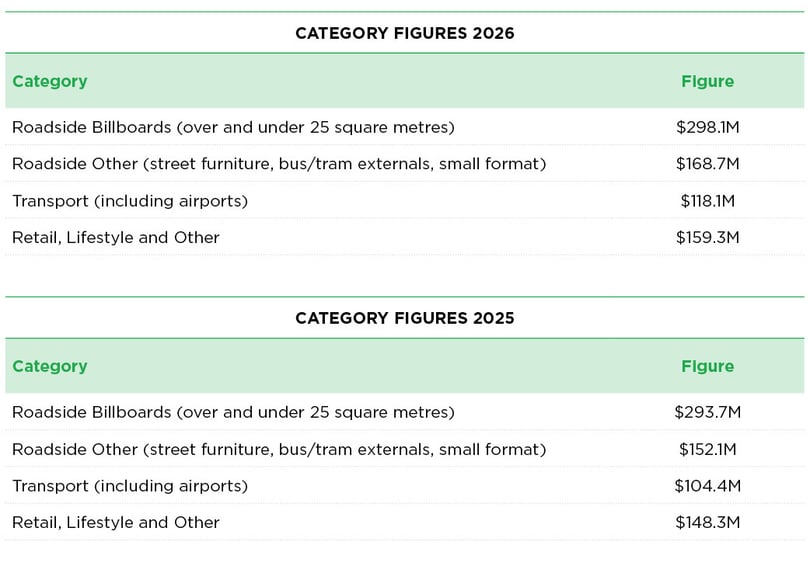This screenshot has height=566, width=810.
Task: Click Transport row in 2026 table
Action: click(404, 200)
